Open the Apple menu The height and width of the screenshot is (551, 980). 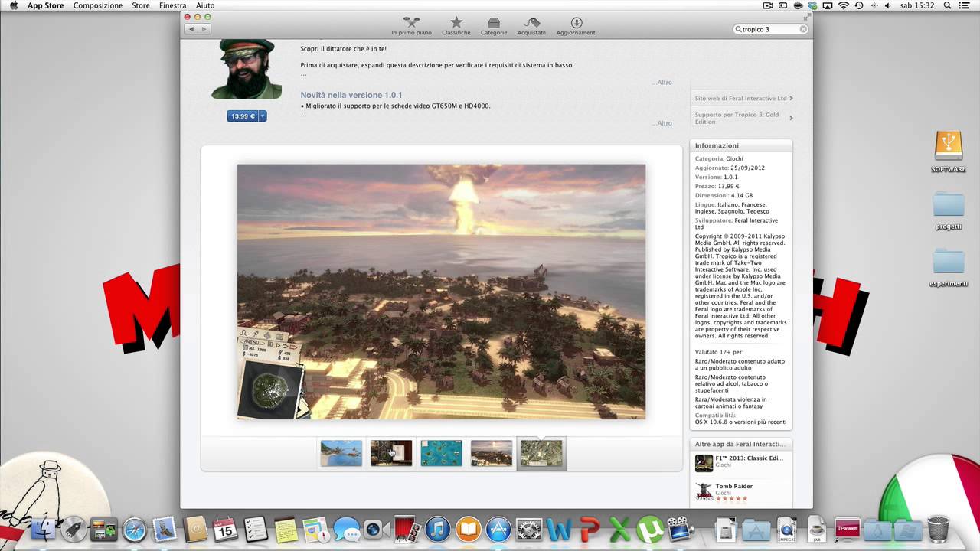(13, 5)
